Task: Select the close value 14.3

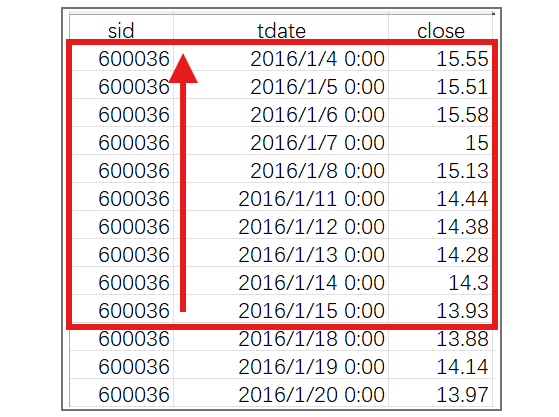Action: [x=441, y=281]
